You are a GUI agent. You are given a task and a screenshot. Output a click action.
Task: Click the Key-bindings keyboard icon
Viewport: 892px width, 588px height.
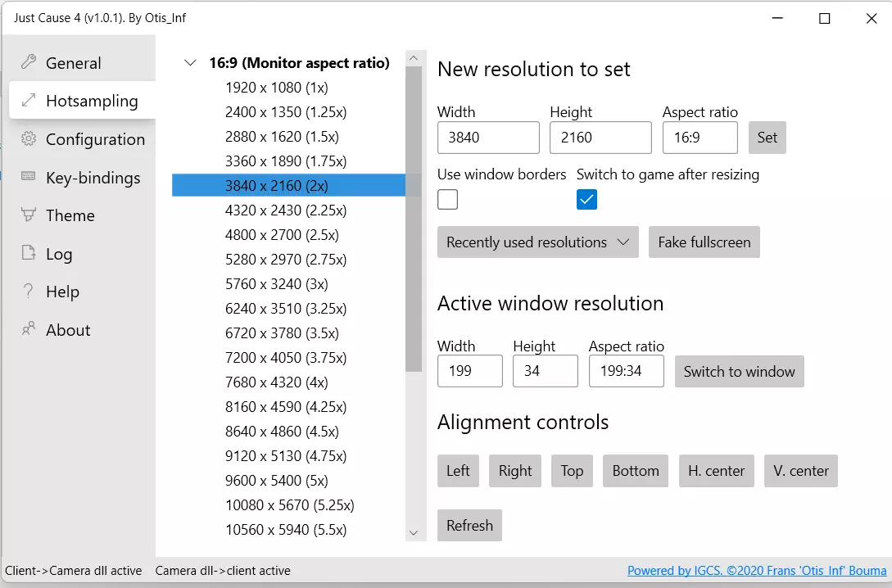(29, 176)
